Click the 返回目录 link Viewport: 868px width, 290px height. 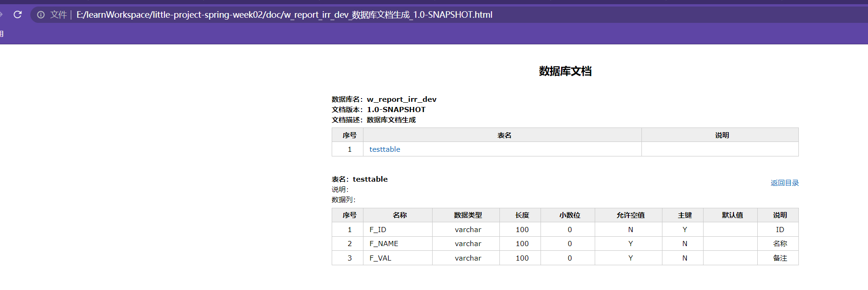(x=785, y=183)
